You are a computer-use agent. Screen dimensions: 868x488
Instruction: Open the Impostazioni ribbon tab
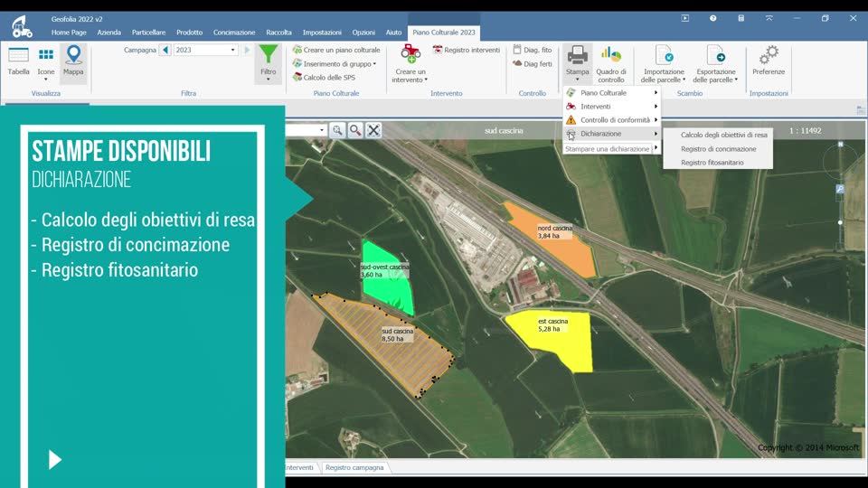pyautogui.click(x=322, y=33)
